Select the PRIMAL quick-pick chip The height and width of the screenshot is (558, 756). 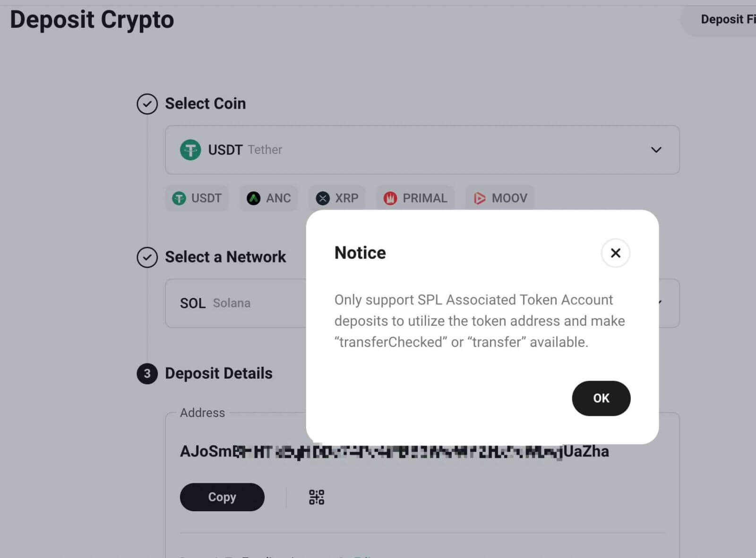coord(415,198)
